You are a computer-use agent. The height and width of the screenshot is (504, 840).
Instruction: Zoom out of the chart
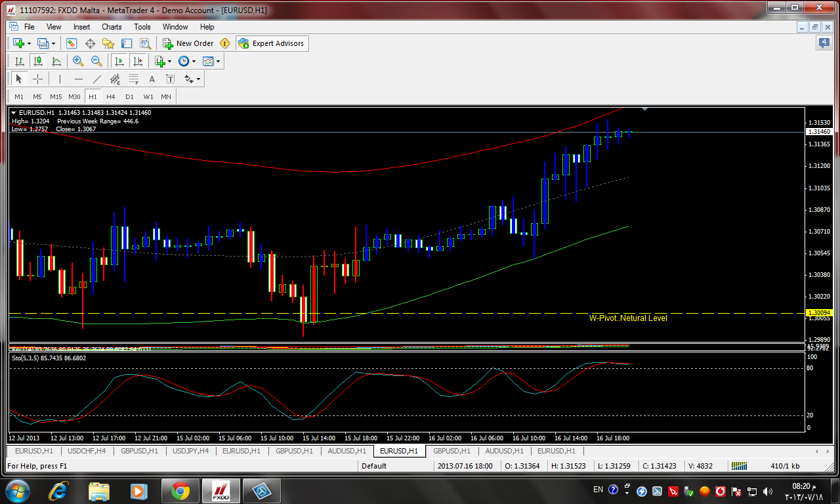[x=96, y=61]
